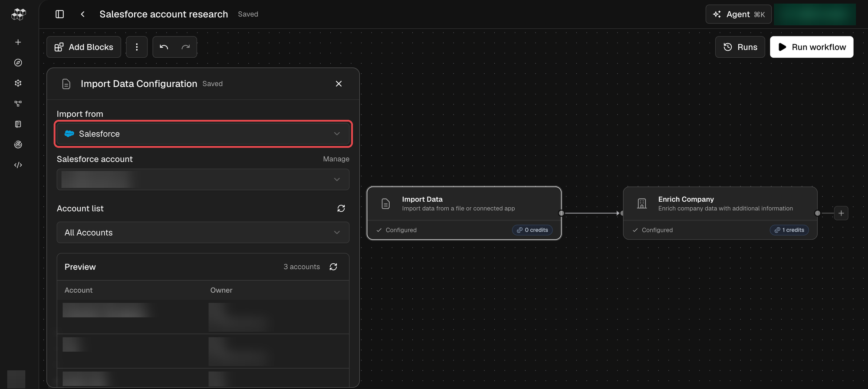Click the undo arrow

pos(164,47)
